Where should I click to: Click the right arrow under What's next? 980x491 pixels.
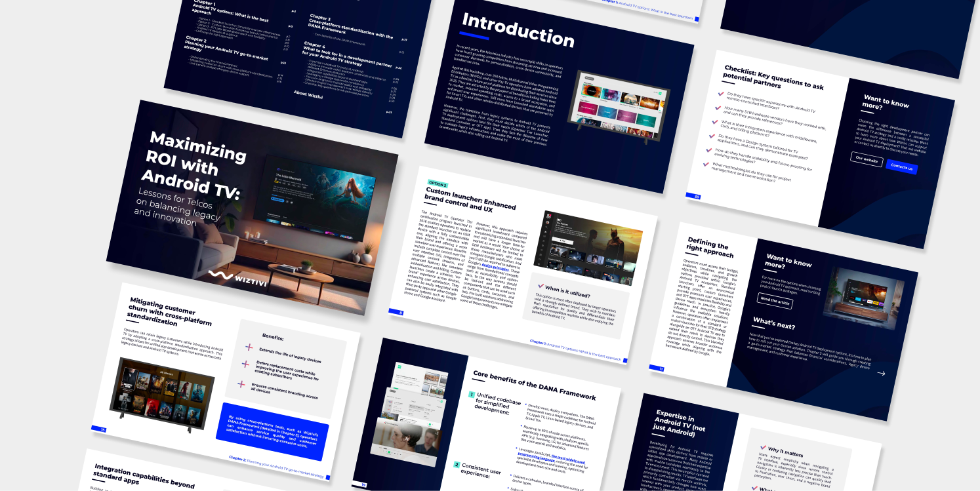880,373
